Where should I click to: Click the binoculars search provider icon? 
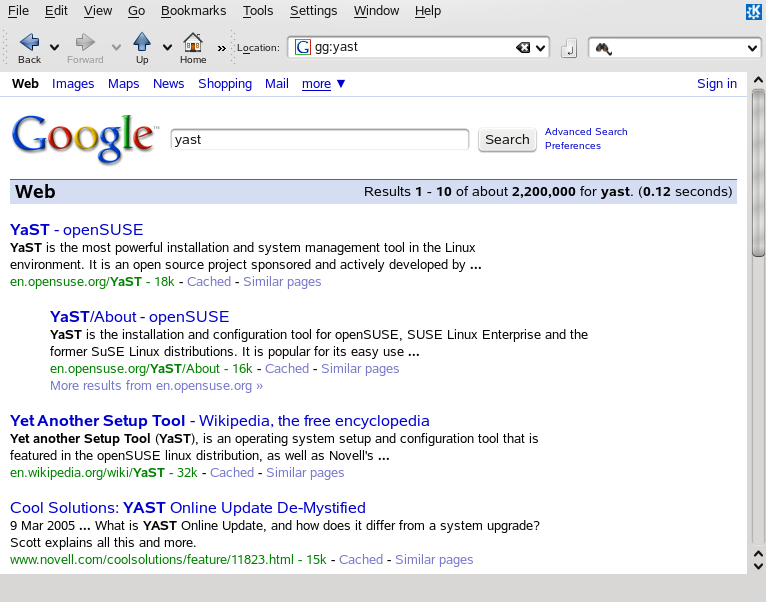tap(603, 48)
